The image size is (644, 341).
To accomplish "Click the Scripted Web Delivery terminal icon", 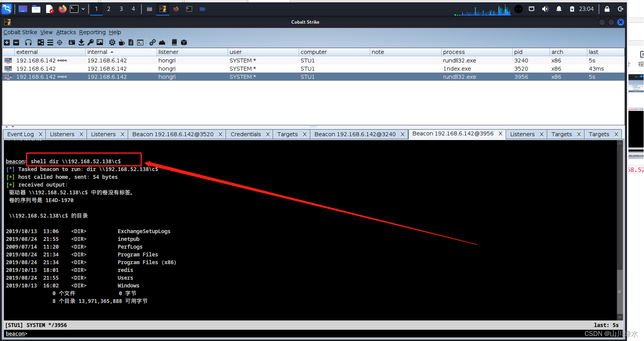I will pos(140,42).
